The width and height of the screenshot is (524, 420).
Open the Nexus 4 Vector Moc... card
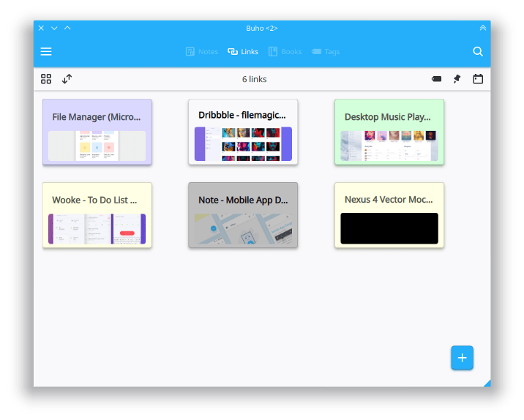(389, 215)
